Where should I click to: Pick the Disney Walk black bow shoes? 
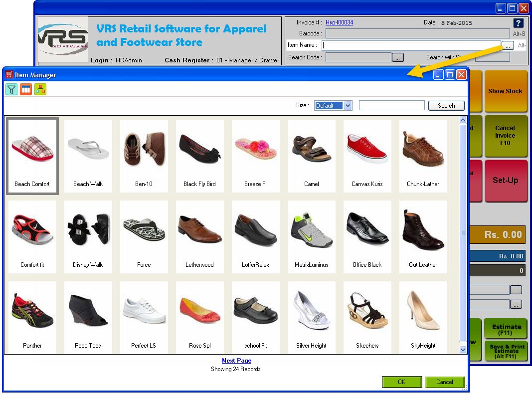[x=88, y=237]
